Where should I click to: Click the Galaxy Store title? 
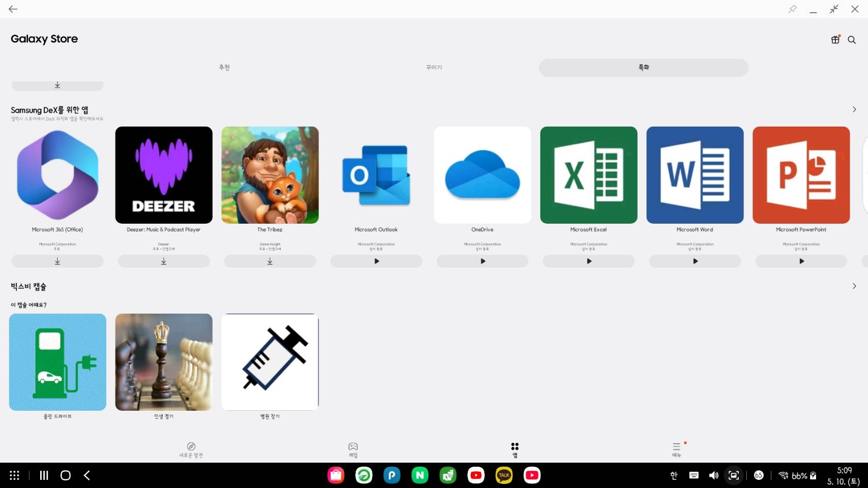44,39
